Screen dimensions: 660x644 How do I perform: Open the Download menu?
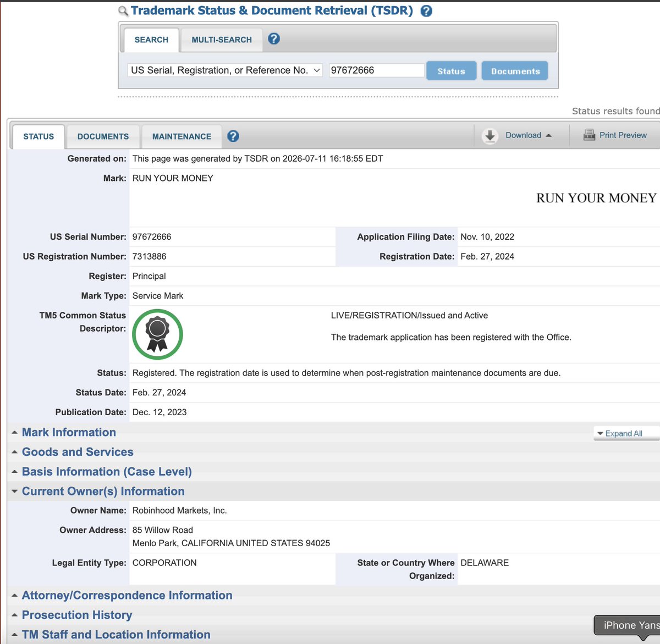[528, 135]
